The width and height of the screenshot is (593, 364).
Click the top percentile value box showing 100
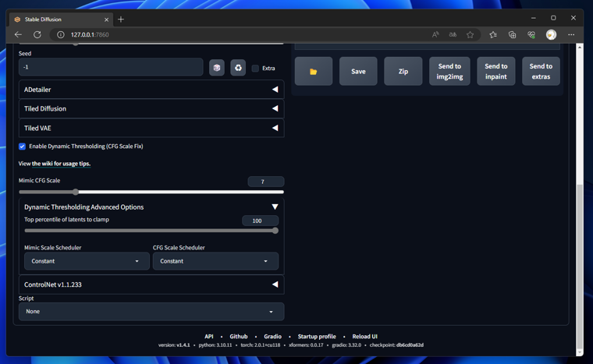click(x=260, y=221)
